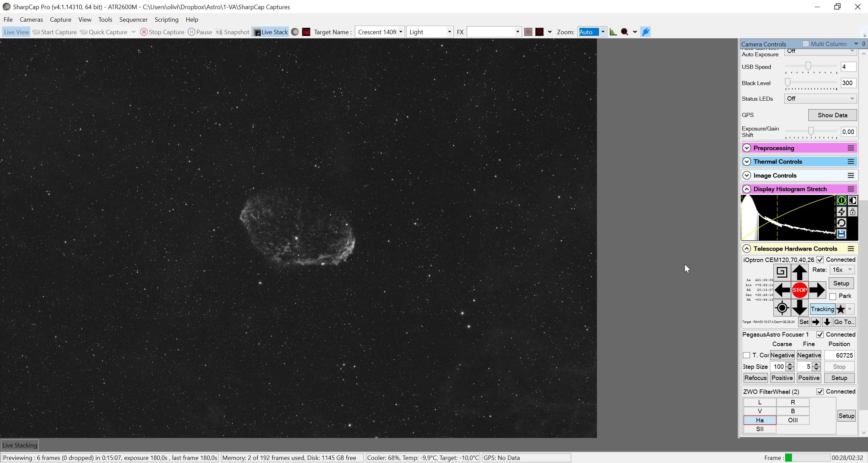Save the histogram stretch with the disk icon

(841, 234)
